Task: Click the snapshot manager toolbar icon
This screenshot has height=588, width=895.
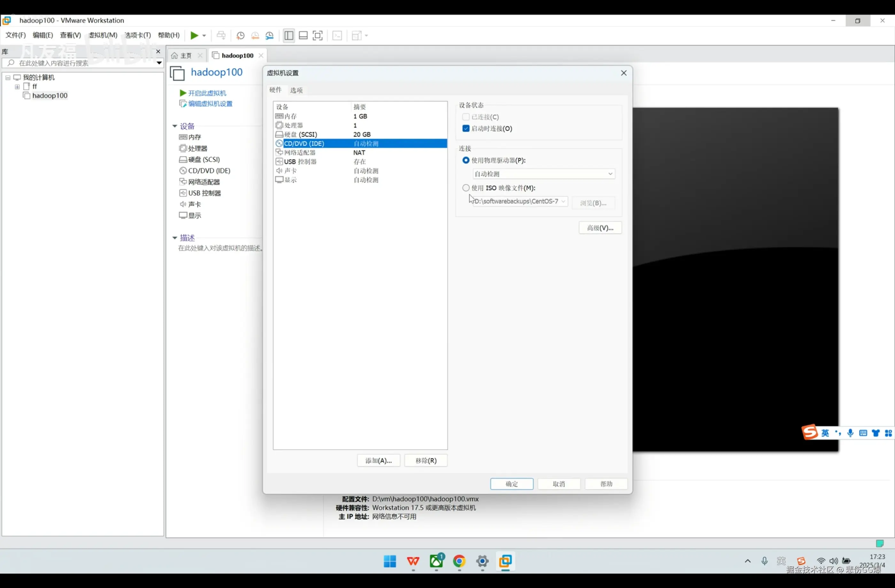Action: [270, 35]
